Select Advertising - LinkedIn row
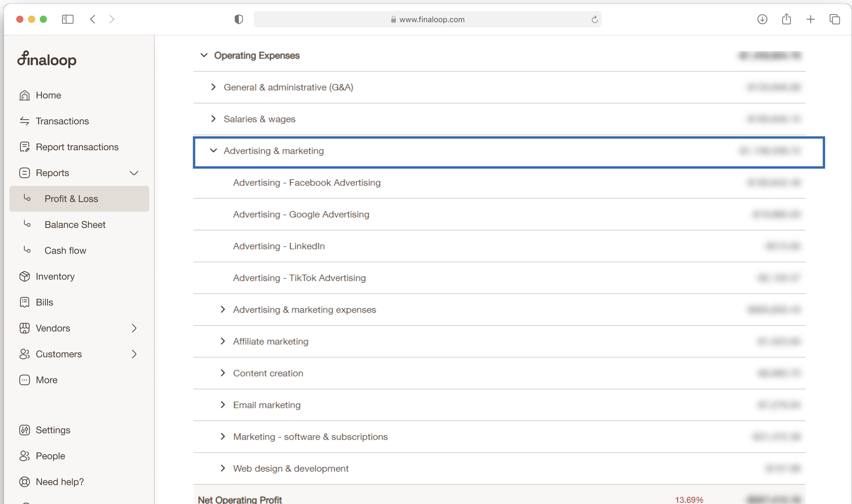Screen dimensions: 852x504 click(499, 246)
